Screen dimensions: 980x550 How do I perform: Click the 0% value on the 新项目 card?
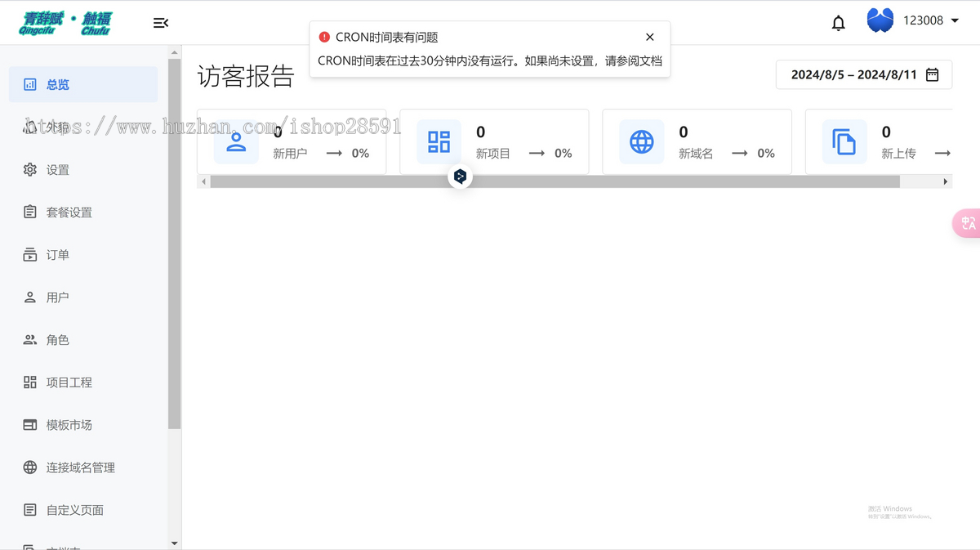tap(563, 153)
